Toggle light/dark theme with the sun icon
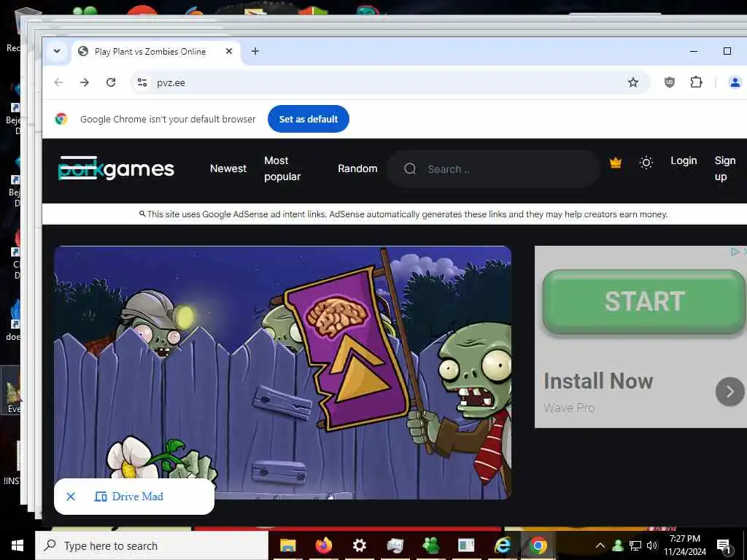747x560 pixels. [646, 163]
